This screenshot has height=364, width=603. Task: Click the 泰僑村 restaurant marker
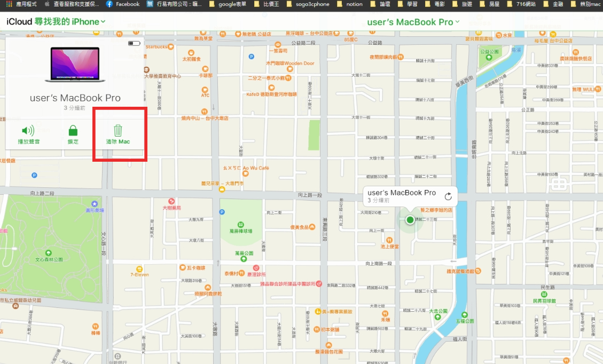click(241, 273)
